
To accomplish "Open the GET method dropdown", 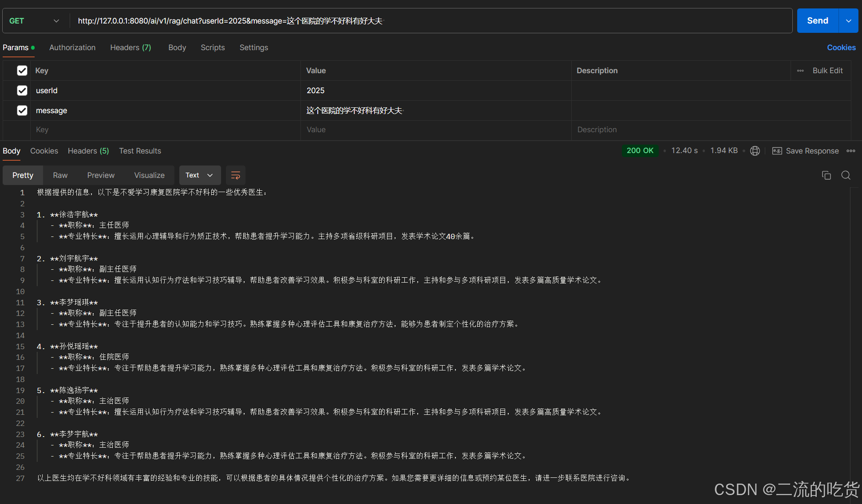I will click(x=34, y=21).
